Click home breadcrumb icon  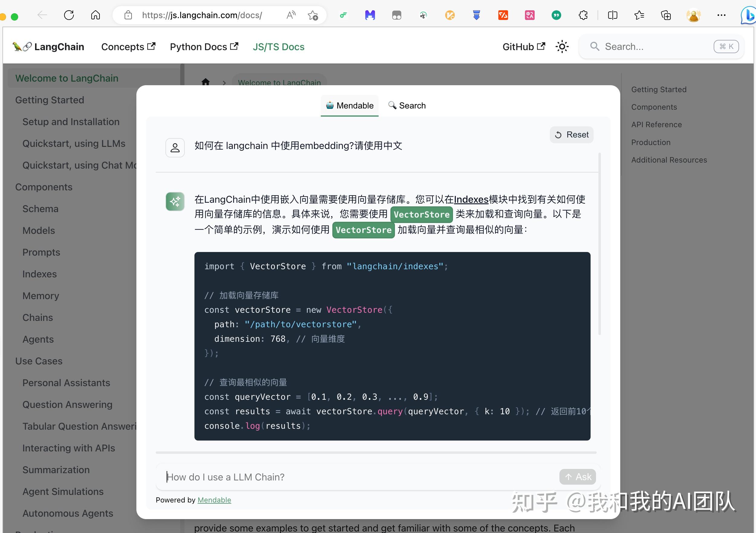[x=205, y=82]
